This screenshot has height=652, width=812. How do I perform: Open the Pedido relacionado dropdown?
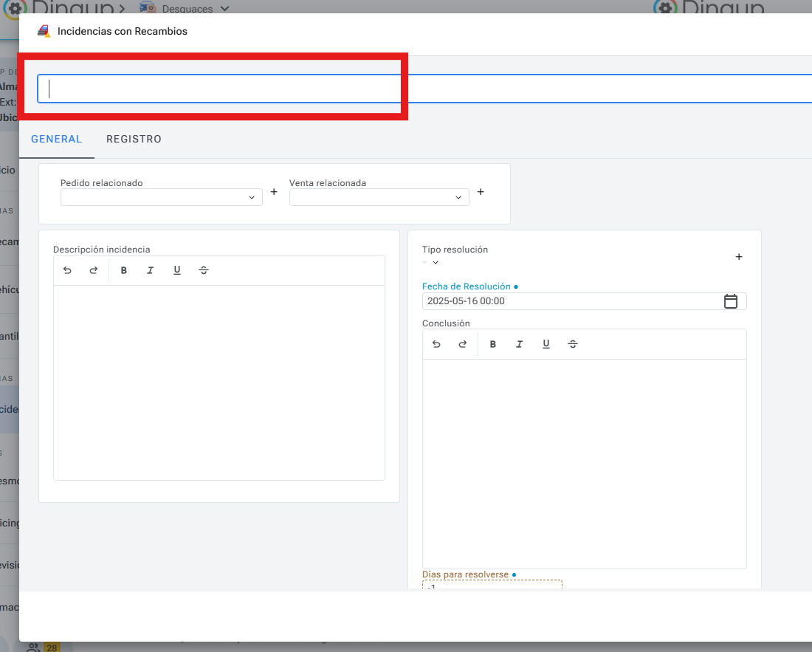[161, 197]
